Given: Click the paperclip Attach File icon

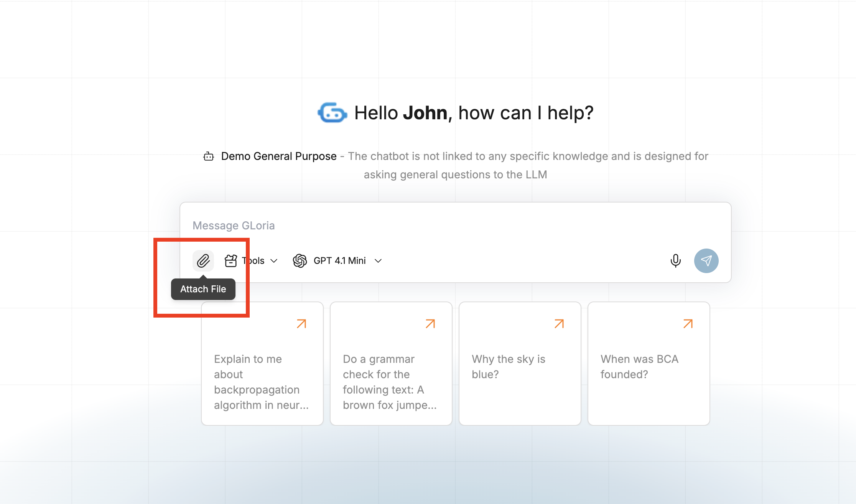Looking at the screenshot, I should (203, 261).
